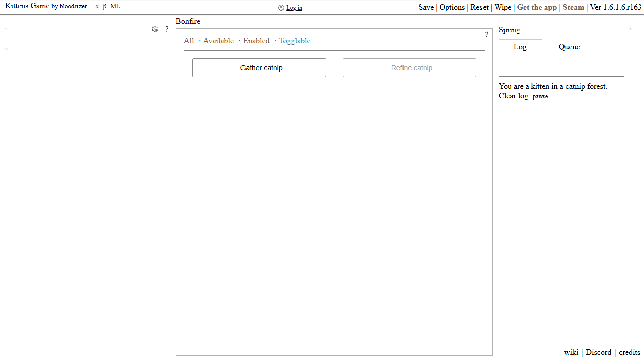The width and height of the screenshot is (644, 362).
Task: Open the beta version link
Action: click(105, 6)
